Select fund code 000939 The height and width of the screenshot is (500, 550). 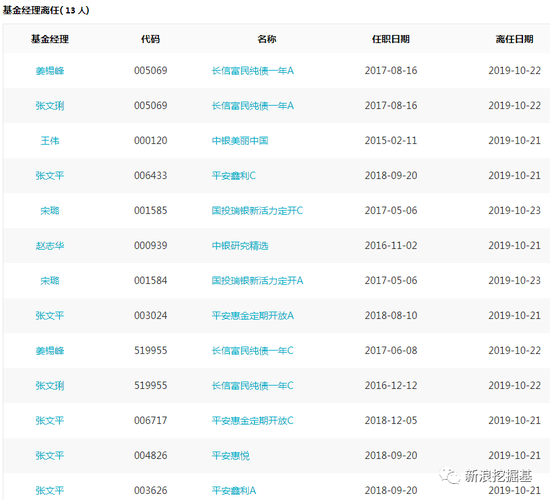click(x=150, y=246)
